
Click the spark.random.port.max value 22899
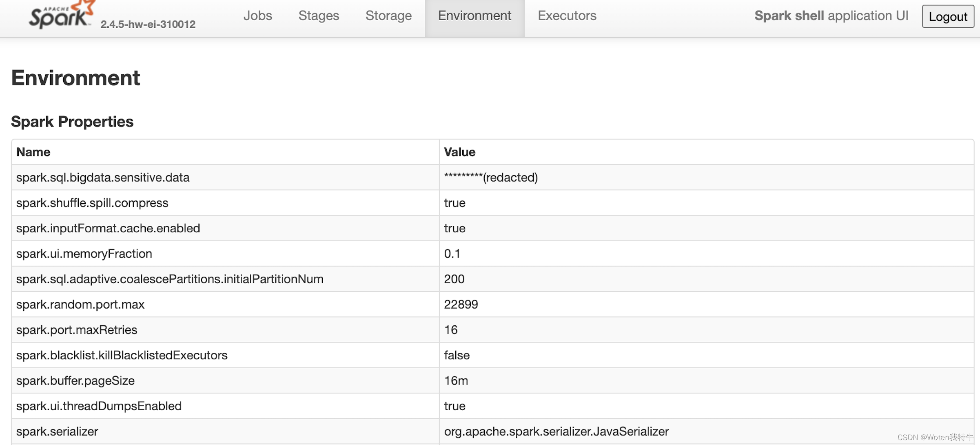click(x=461, y=304)
